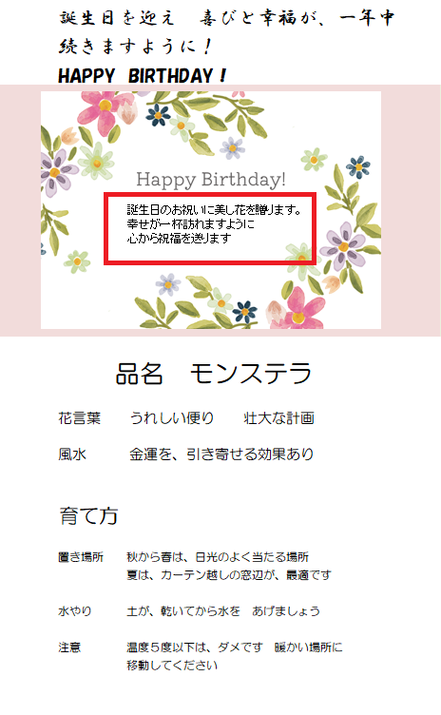Click the line 心から祝福を送ります in message box
The width and height of the screenshot is (441, 715).
[179, 238]
